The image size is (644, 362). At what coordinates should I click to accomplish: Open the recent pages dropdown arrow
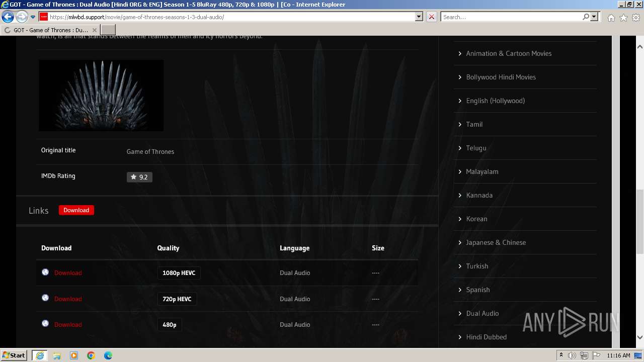point(33,17)
